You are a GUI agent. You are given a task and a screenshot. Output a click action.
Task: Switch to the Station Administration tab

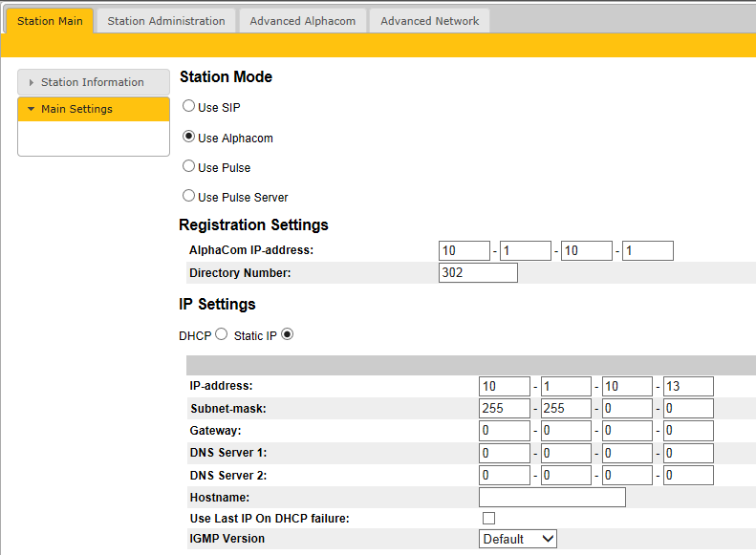pos(166,21)
